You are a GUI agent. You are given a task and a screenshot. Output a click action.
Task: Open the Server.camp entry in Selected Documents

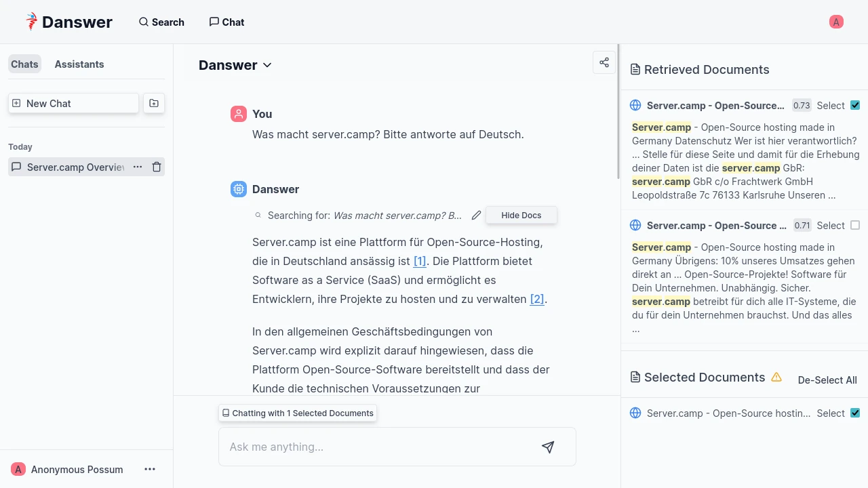coord(728,413)
